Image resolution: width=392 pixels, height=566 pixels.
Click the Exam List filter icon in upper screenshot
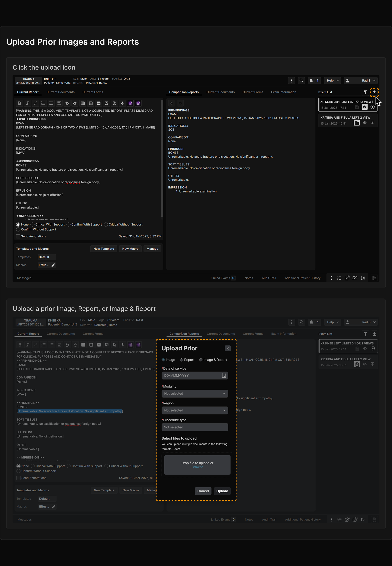(x=365, y=92)
